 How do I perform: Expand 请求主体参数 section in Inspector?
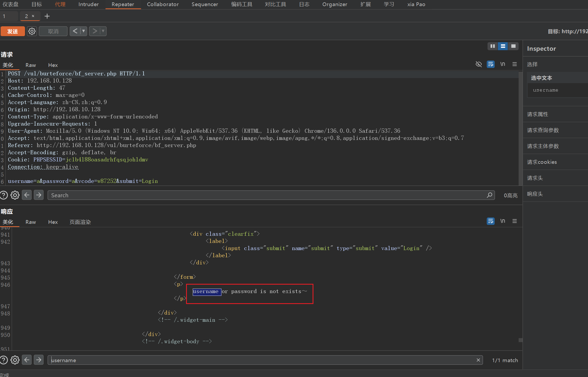(x=543, y=146)
